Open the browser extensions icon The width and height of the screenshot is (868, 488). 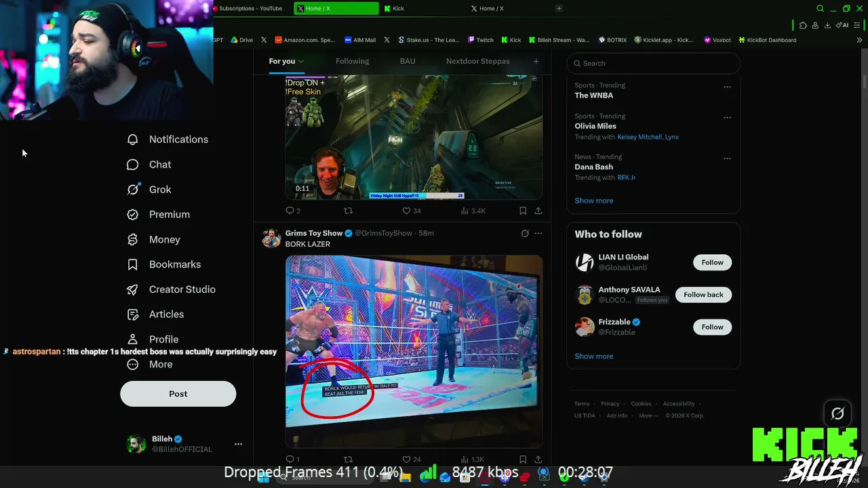pyautogui.click(x=803, y=25)
